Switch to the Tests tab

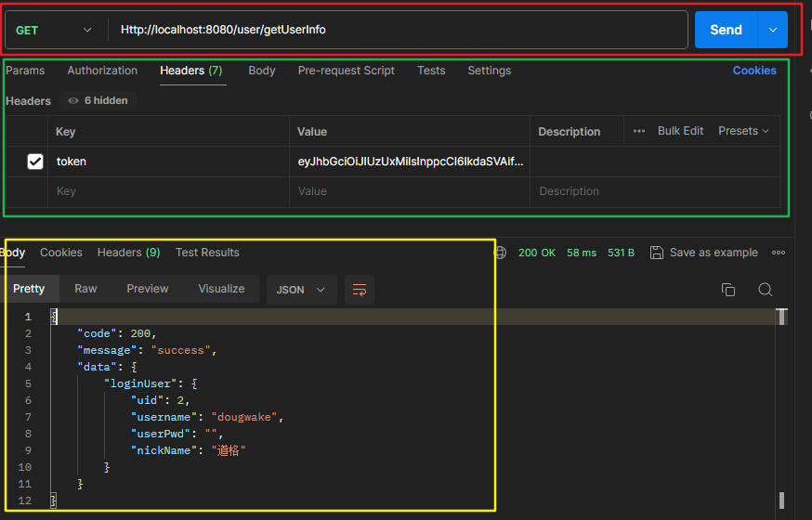[431, 71]
